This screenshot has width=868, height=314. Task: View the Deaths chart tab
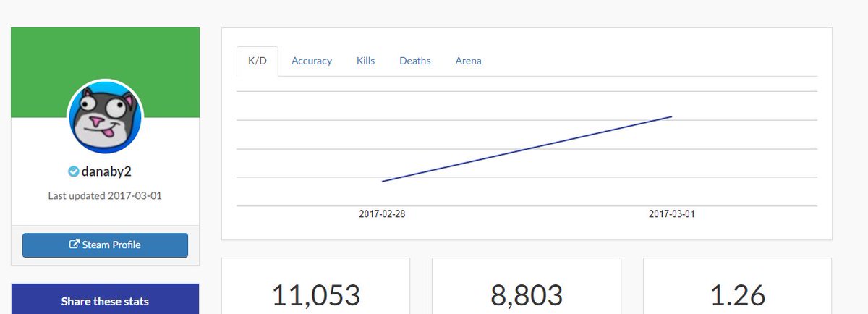pyautogui.click(x=415, y=61)
